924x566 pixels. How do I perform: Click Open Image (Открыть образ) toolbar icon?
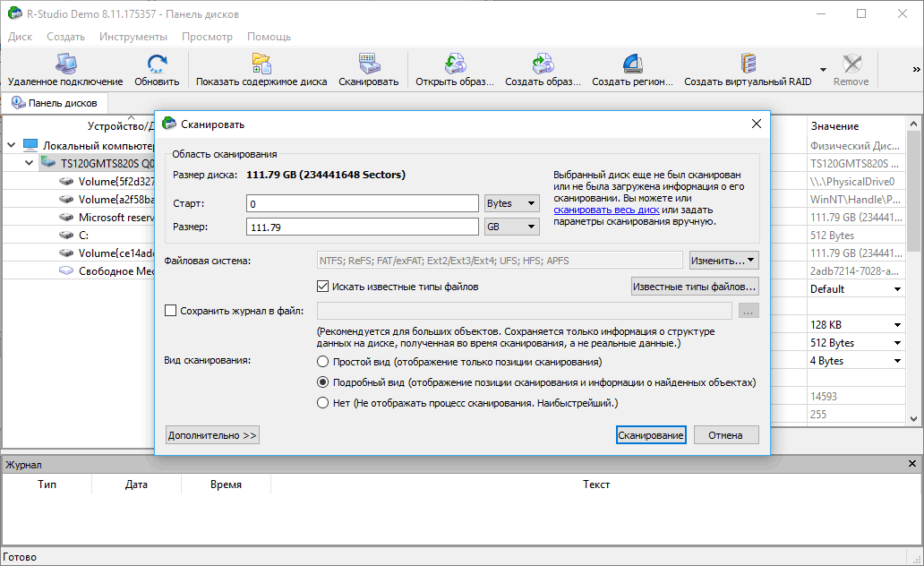tap(454, 63)
